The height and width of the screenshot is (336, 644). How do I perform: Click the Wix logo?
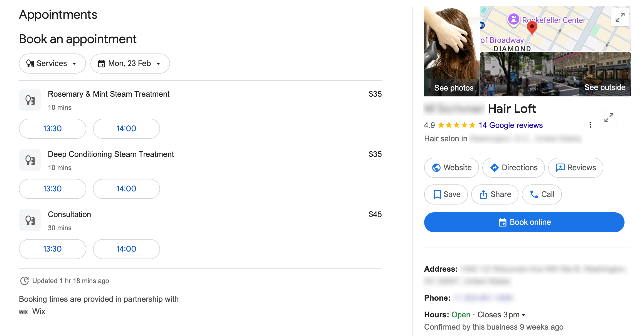(24, 311)
